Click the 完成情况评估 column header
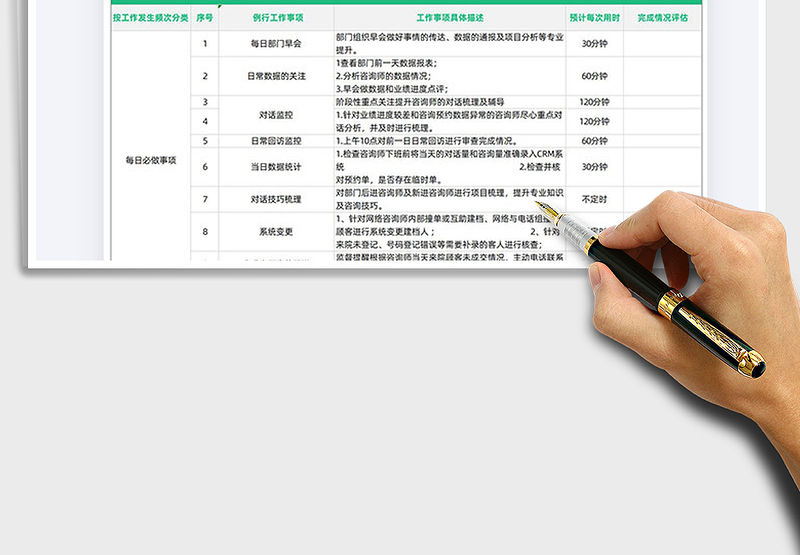Viewport: 800px width, 555px height. coord(663,18)
